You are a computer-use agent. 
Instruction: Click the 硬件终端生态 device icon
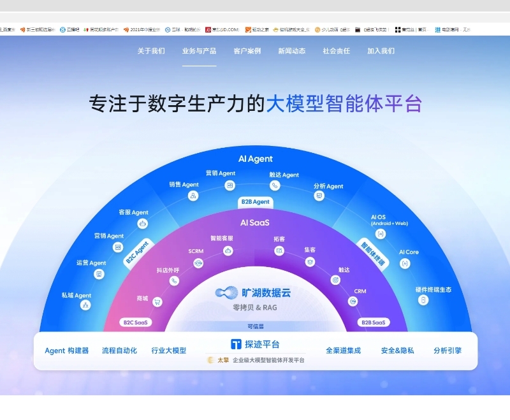coord(423,300)
